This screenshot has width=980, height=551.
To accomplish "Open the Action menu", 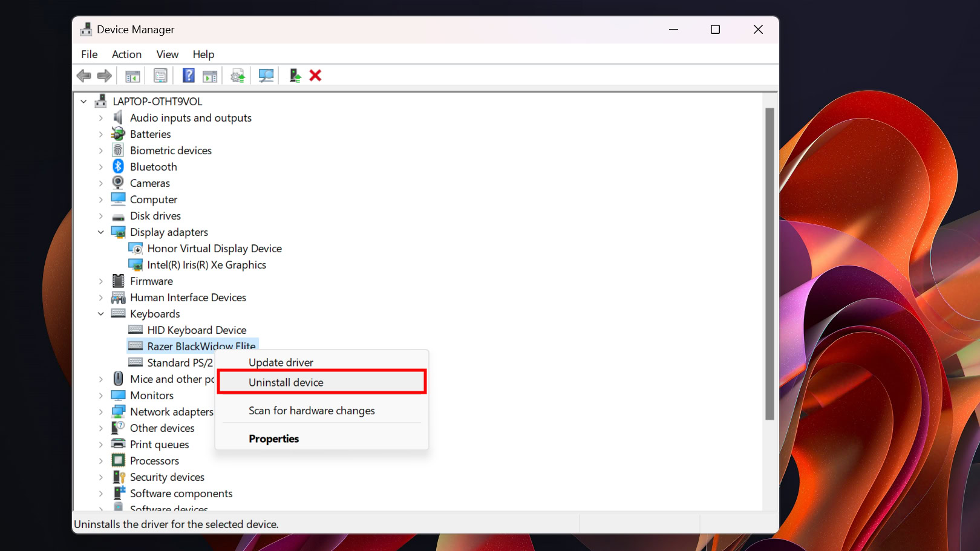I will (126, 54).
